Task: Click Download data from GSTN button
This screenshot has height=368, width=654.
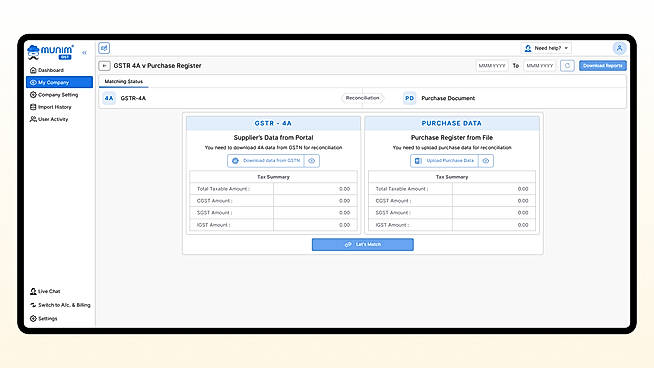Action: [266, 161]
